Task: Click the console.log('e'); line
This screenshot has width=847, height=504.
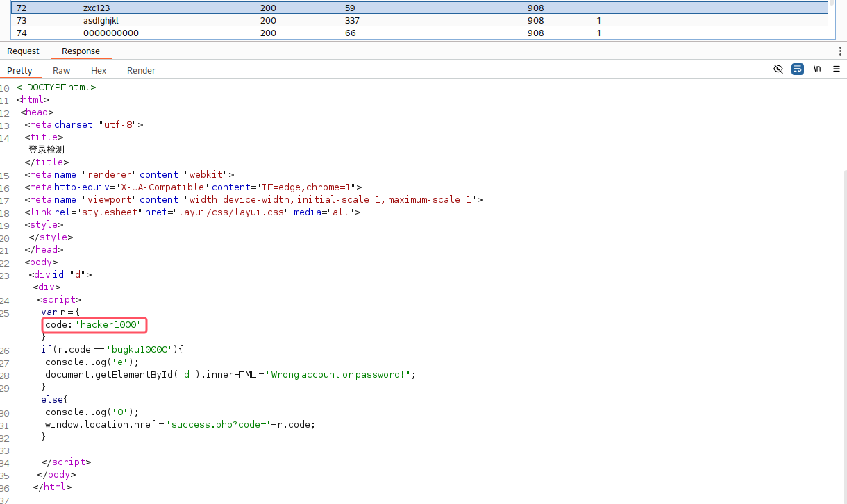Action: (x=92, y=362)
